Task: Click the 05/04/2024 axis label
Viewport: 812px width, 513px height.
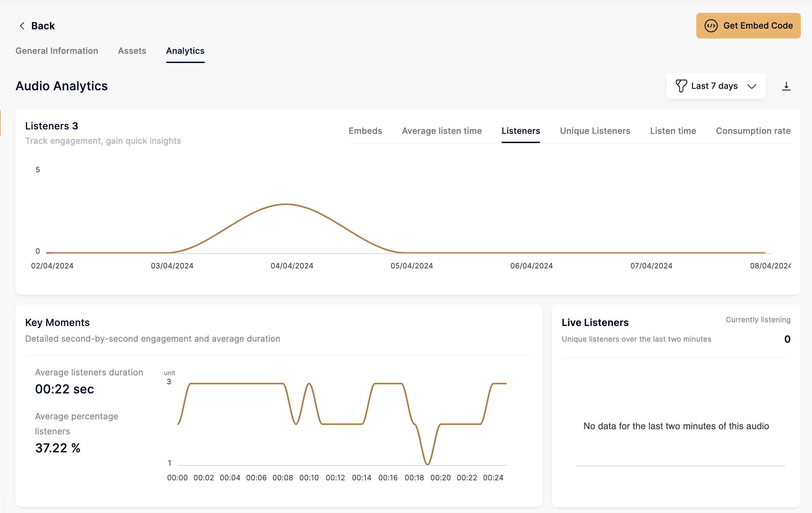Action: point(412,266)
